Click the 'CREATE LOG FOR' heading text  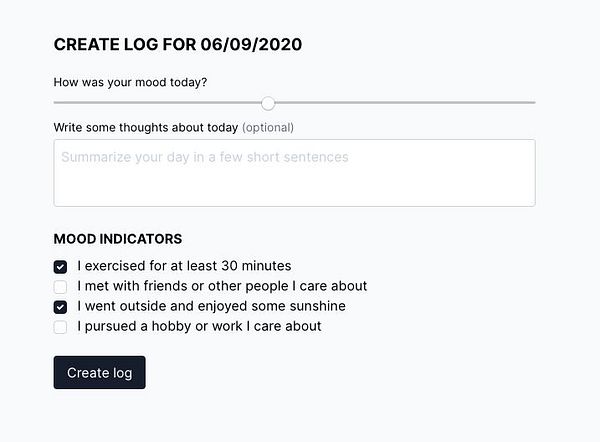125,44
